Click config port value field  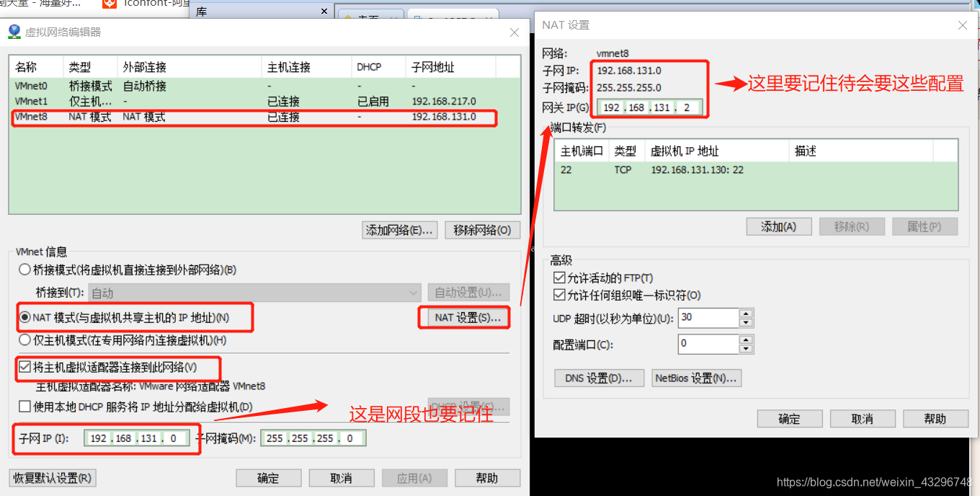708,344
